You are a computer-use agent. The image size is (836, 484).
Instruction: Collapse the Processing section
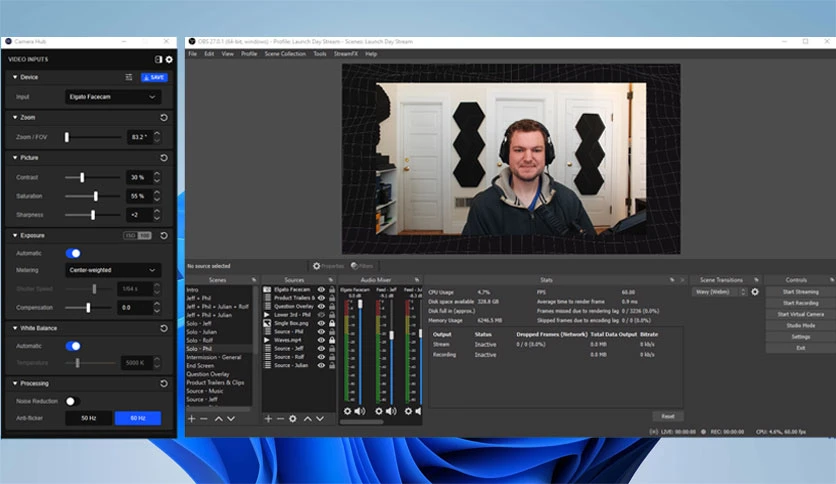coord(15,383)
